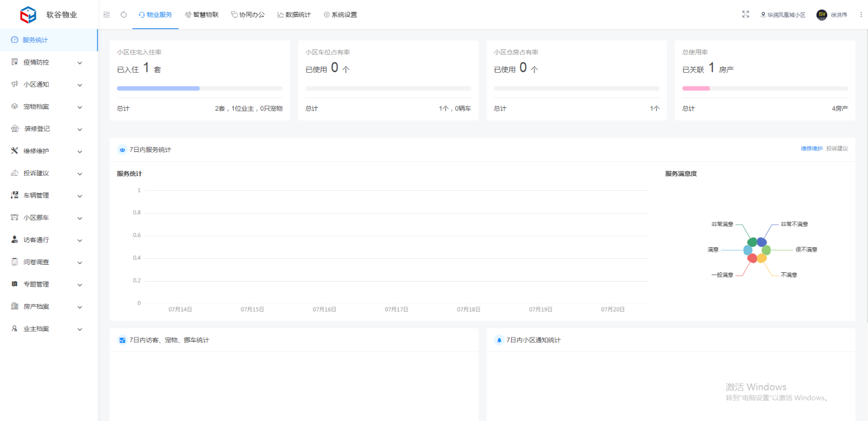Select 服务统计 in the sidebar

[x=35, y=40]
